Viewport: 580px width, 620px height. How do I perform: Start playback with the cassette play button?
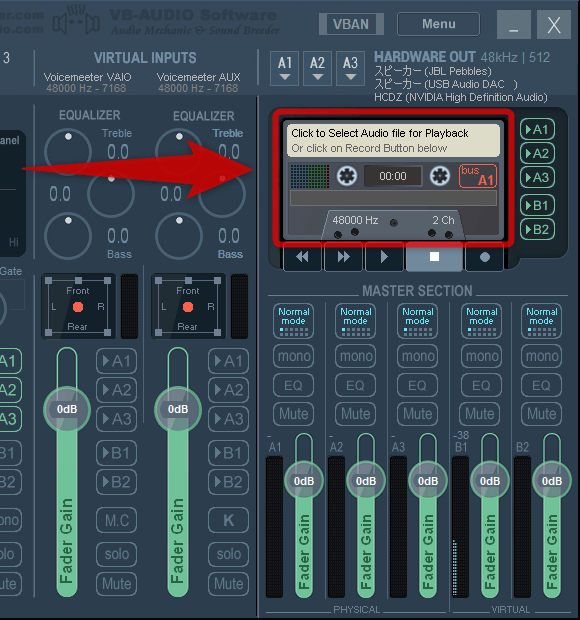click(384, 257)
